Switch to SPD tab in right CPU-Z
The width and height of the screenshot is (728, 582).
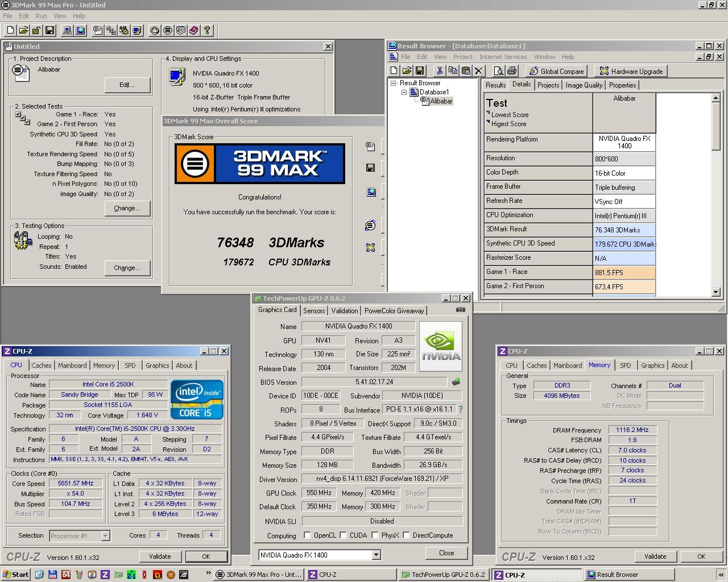(x=626, y=365)
